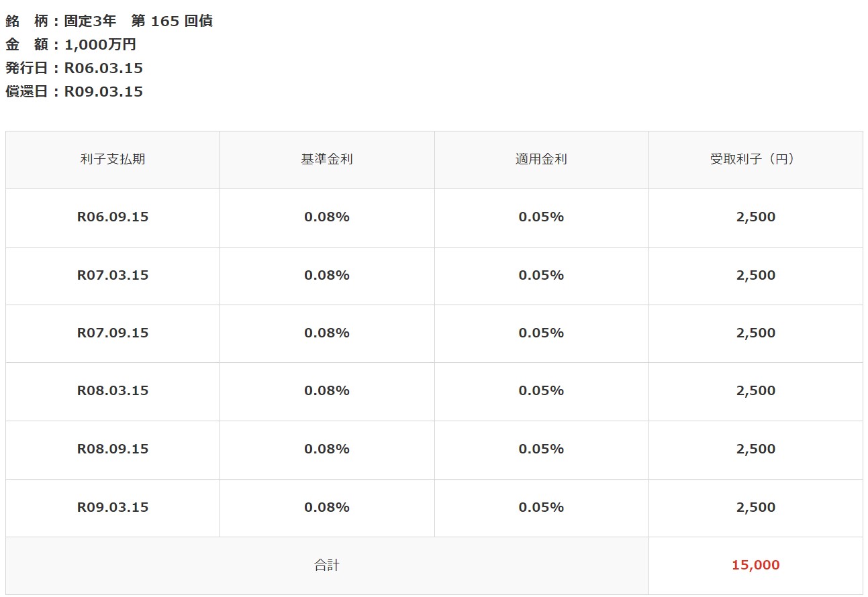Click 2,500 interest in R06.09.15 row
Image resolution: width=868 pixels, height=597 pixels.
(x=756, y=217)
